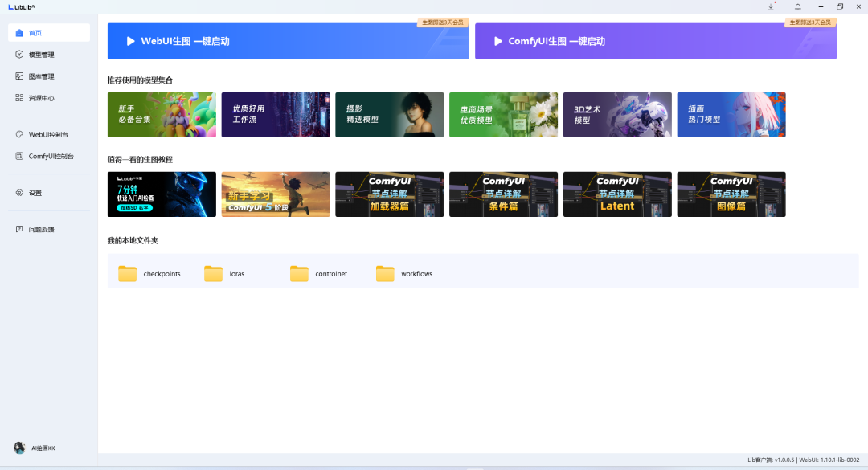Screen dimensions: 868x470
Task: Click the model management cube icon
Action: click(x=19, y=55)
